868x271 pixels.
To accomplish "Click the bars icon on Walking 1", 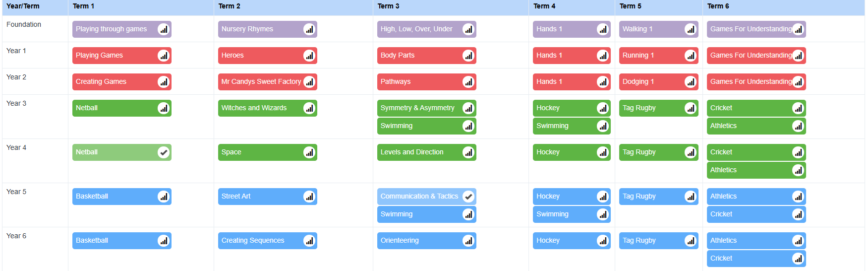I will (x=691, y=29).
